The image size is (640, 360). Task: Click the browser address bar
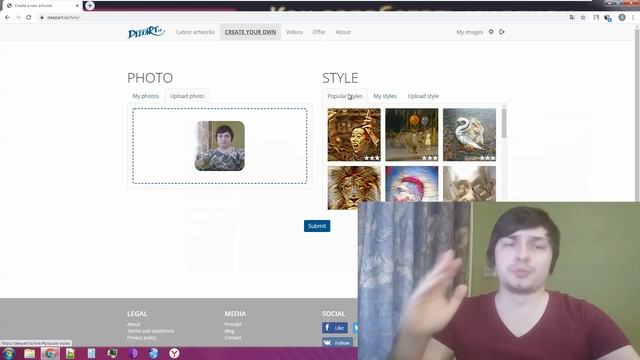(x=302, y=18)
